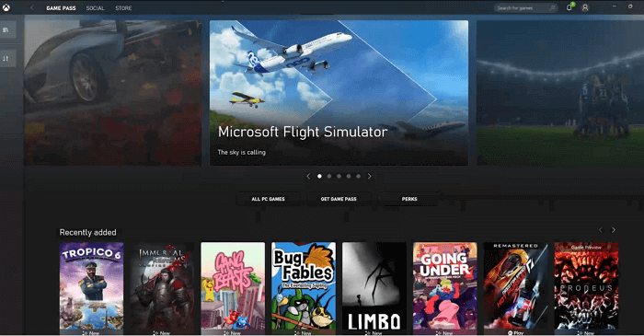The width and height of the screenshot is (644, 336).
Task: Go back with the back arrow
Action: (x=32, y=7)
